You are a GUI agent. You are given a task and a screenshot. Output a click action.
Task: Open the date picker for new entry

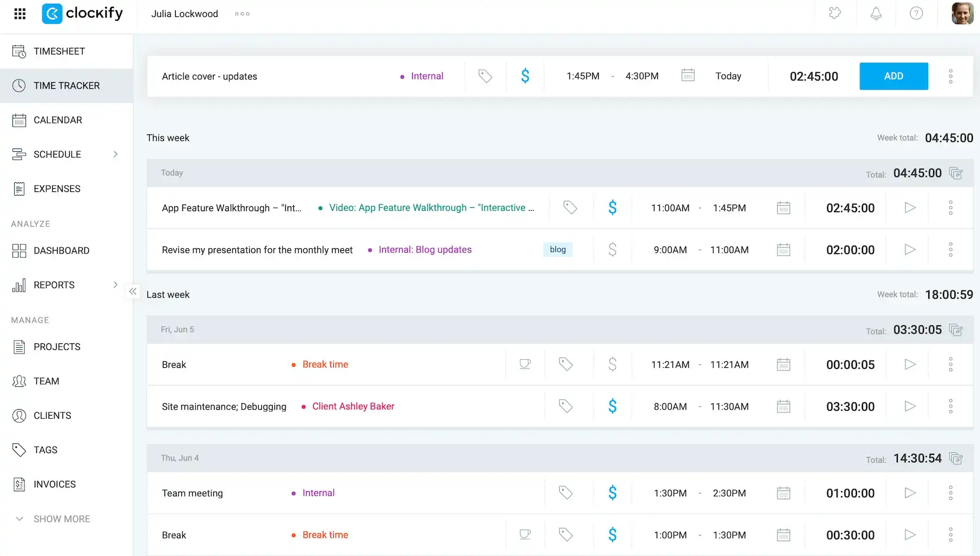[x=688, y=75]
